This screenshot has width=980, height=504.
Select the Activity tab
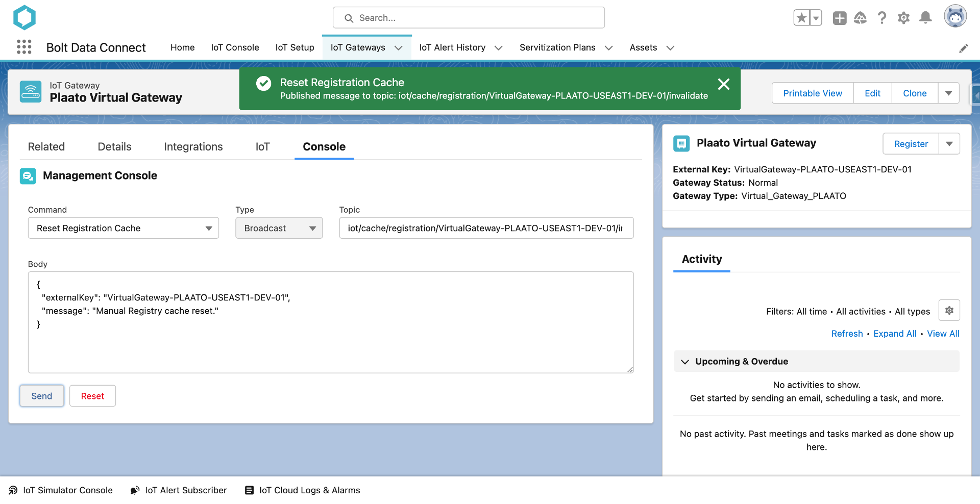pyautogui.click(x=702, y=259)
